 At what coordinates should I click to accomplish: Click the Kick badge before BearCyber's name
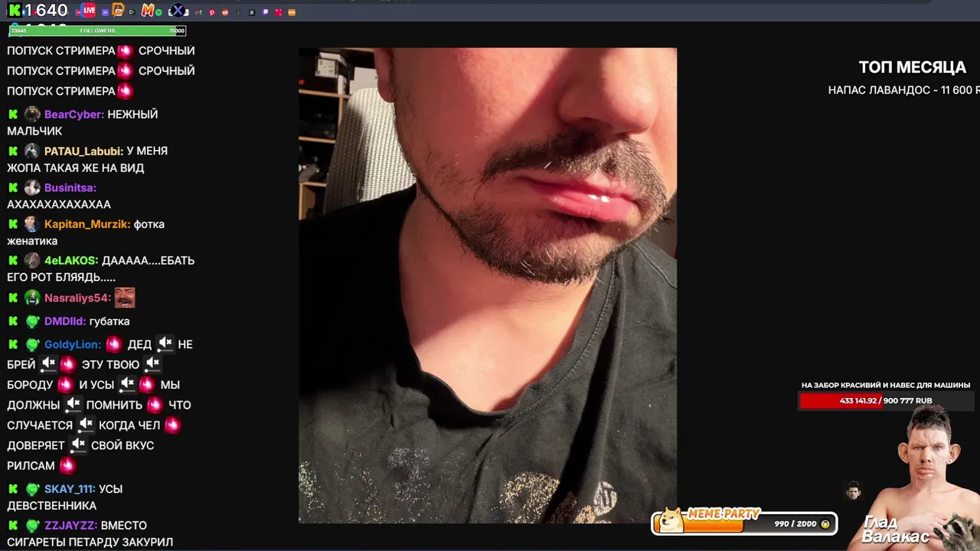pos(13,114)
